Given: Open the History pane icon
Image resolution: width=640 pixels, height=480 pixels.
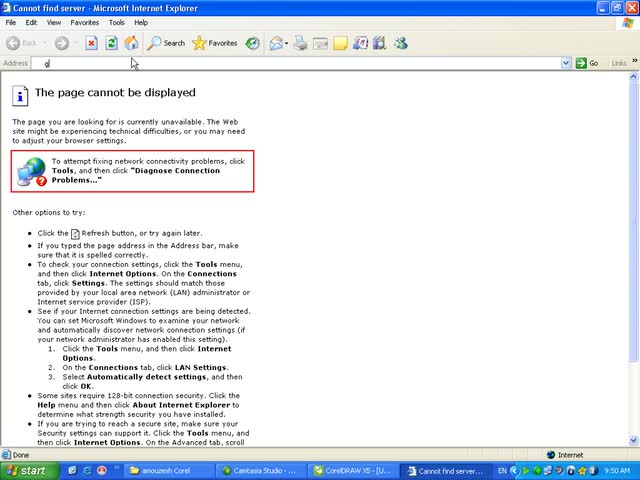Looking at the screenshot, I should point(253,43).
